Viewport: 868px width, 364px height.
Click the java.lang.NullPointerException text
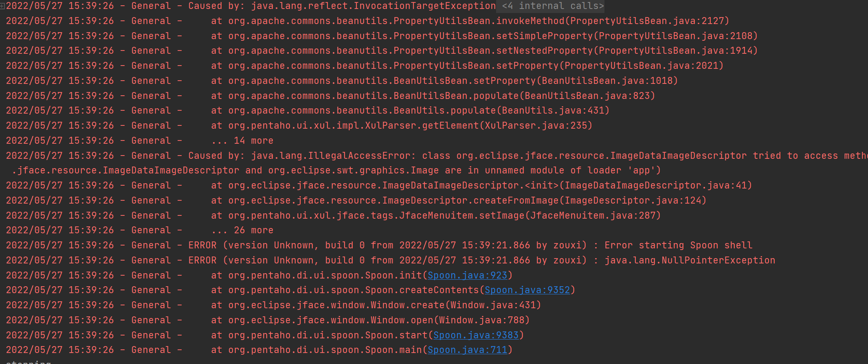tap(690, 260)
